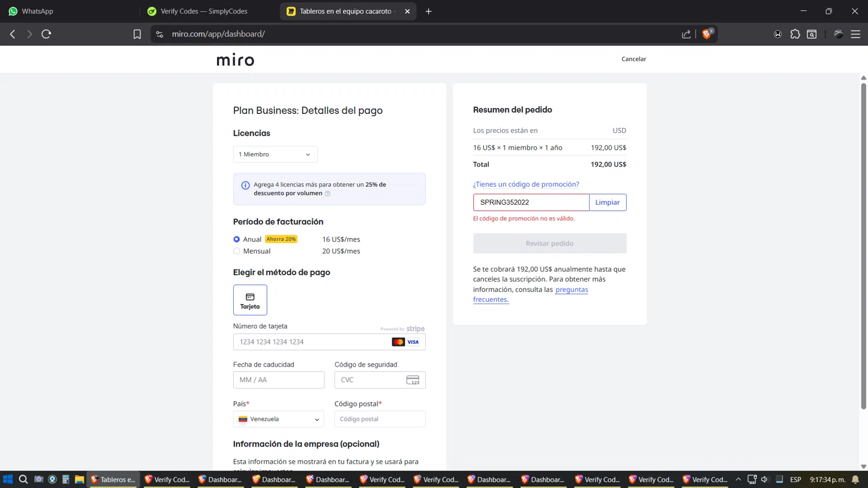Click ¿Tienes un código de promoción? link
Screen dimensions: 868x488
click(526, 184)
